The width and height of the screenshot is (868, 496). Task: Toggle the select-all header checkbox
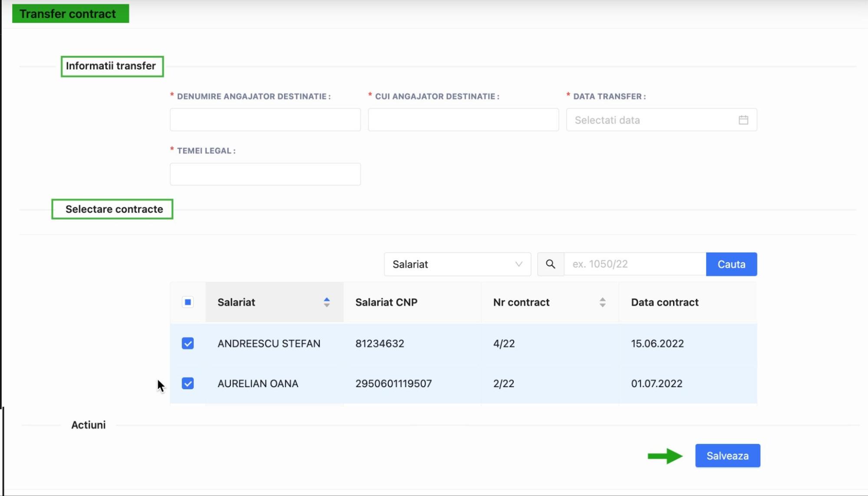(188, 302)
